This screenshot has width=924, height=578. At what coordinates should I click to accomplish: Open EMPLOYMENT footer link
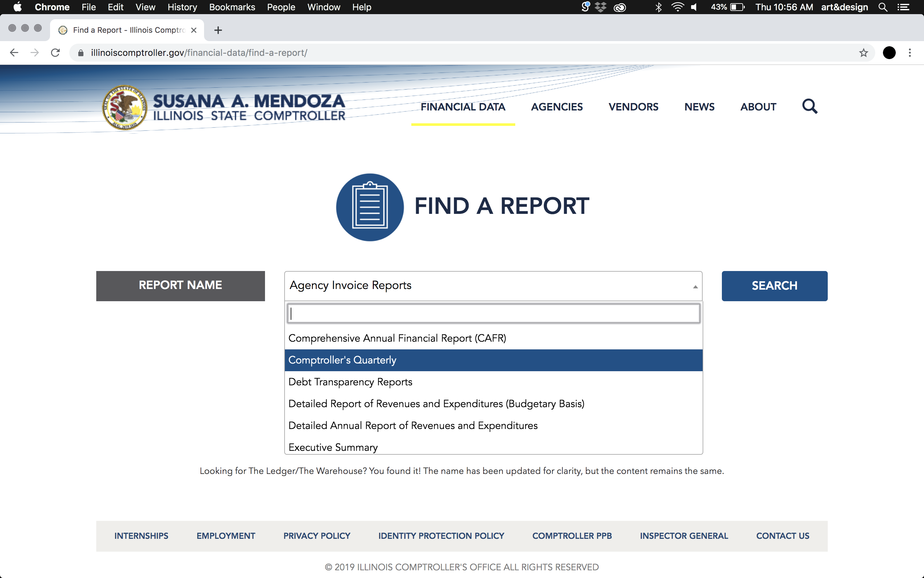[x=226, y=536]
